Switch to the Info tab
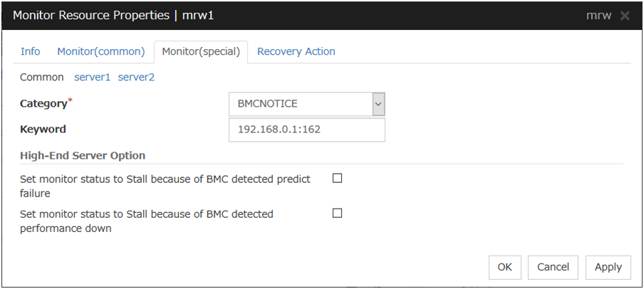This screenshot has height=289, width=644. pyautogui.click(x=31, y=51)
